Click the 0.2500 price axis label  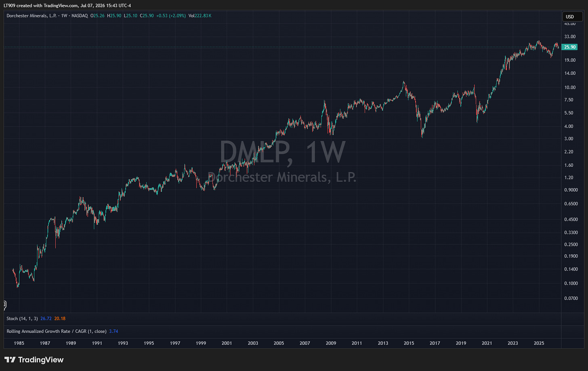tap(571, 244)
